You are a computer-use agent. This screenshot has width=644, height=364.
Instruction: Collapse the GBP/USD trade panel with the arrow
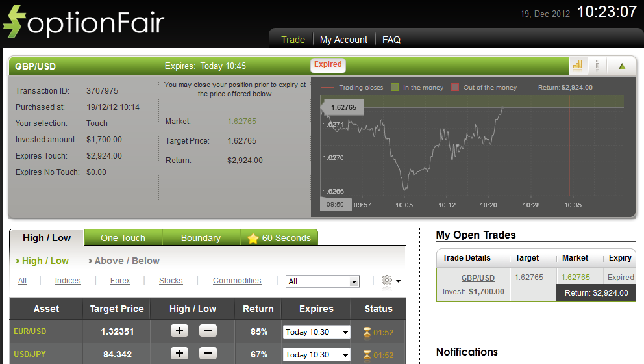[x=622, y=66]
